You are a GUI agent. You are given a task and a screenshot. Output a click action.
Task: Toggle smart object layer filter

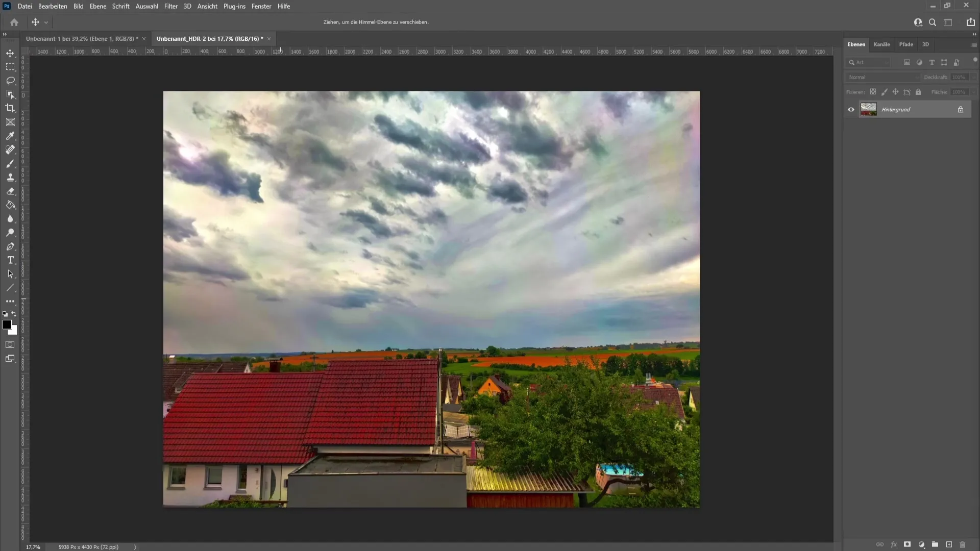pyautogui.click(x=957, y=62)
